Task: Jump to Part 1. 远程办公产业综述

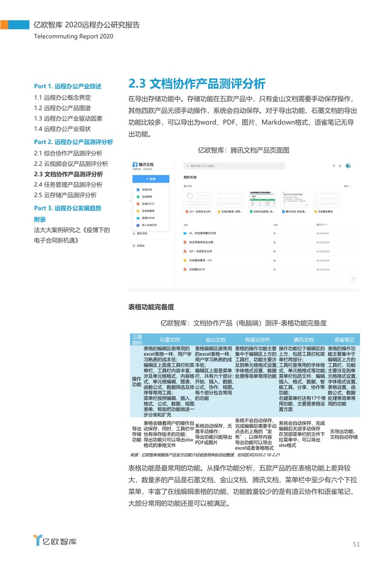Action: click(x=68, y=86)
